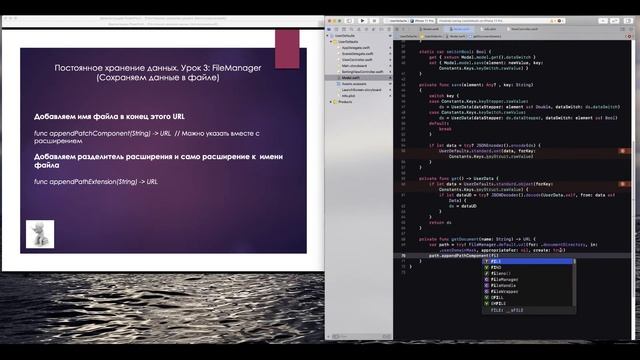This screenshot has width=640, height=360.
Task: Click Model.swift in the jump bar
Action: pos(456,36)
